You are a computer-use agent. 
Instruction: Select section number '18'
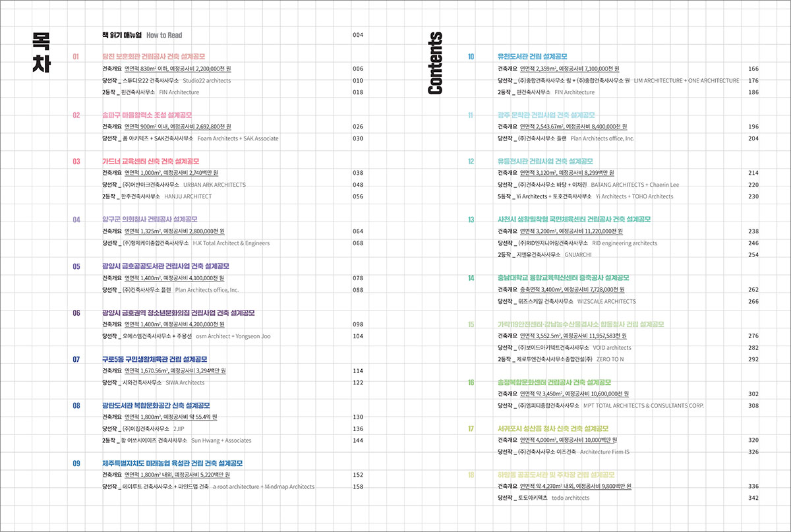click(x=471, y=475)
